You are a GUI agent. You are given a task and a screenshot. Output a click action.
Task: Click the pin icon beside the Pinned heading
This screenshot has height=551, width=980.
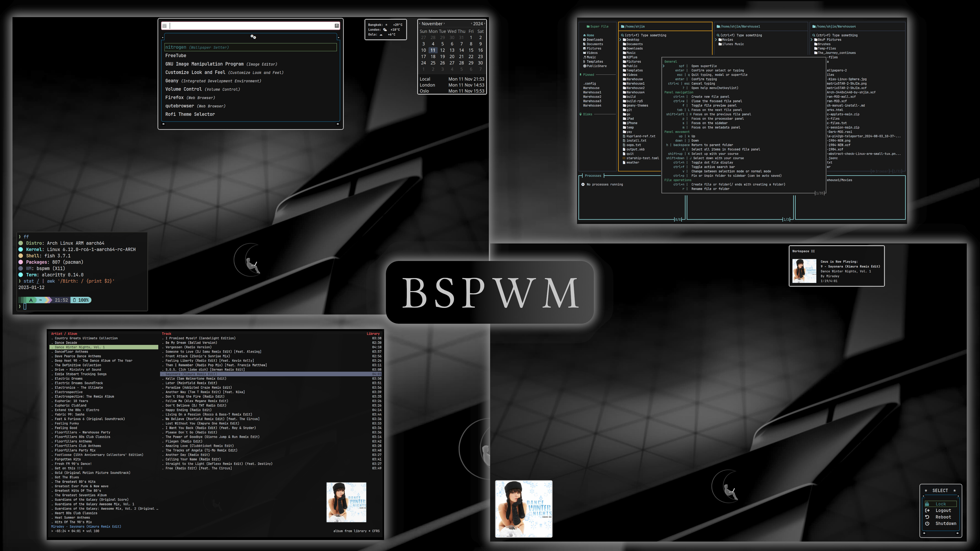pos(581,75)
